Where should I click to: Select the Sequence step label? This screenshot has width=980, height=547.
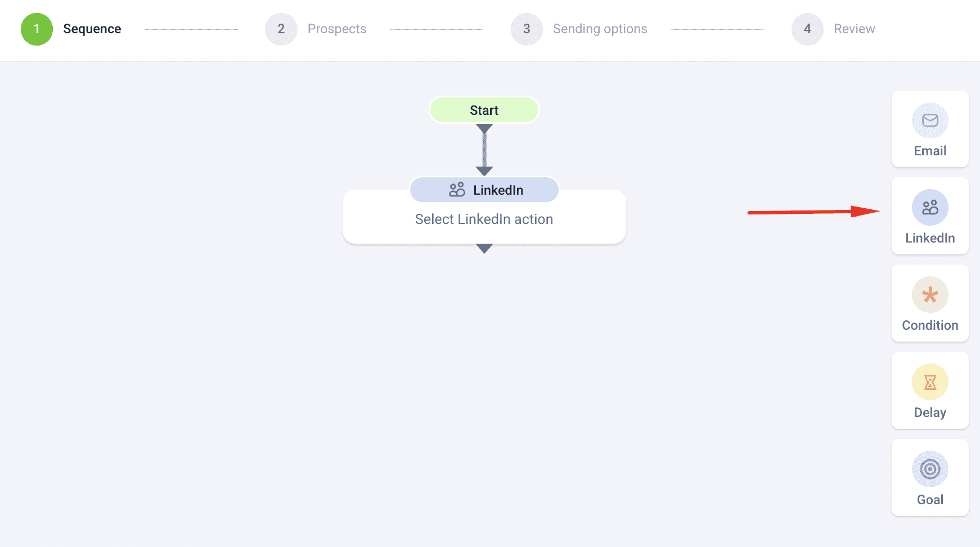click(92, 29)
